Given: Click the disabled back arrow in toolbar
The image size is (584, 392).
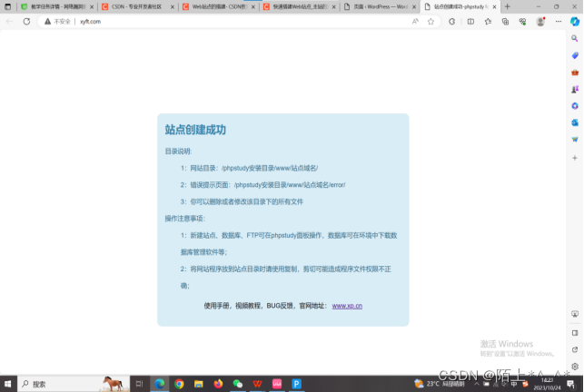Looking at the screenshot, I should coord(10,22).
